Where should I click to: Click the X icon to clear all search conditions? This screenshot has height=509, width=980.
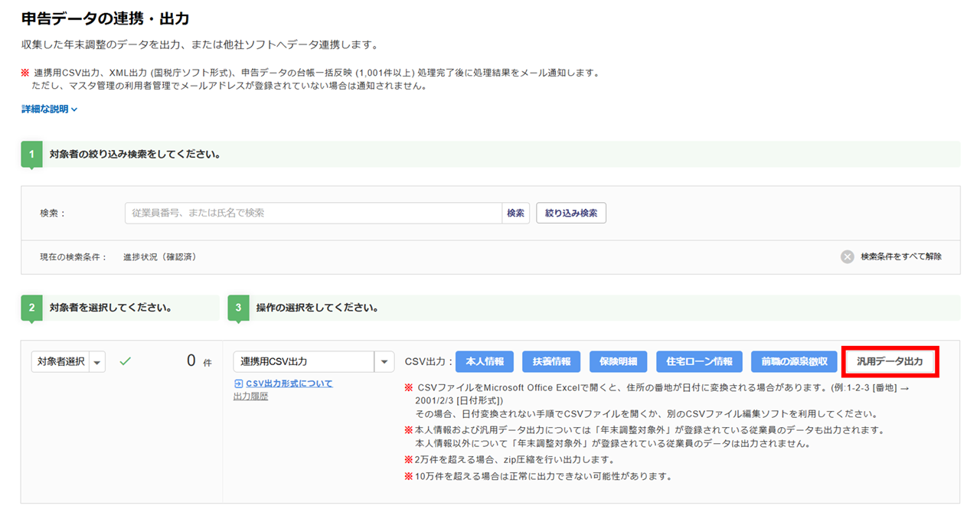[x=848, y=256]
